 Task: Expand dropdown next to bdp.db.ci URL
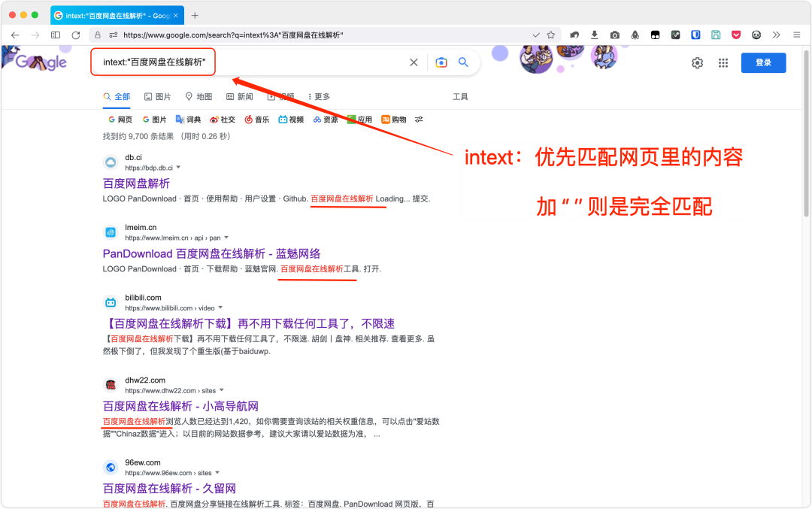(x=179, y=167)
